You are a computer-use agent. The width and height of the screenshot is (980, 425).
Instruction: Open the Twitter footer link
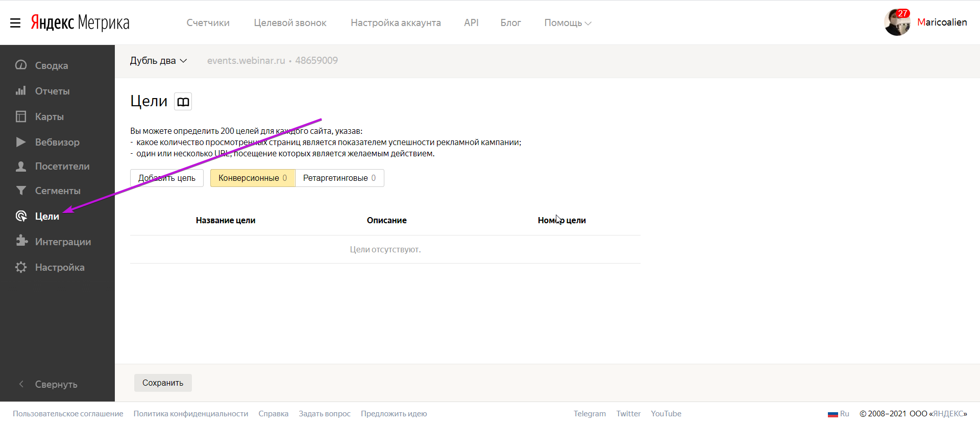[x=628, y=414]
